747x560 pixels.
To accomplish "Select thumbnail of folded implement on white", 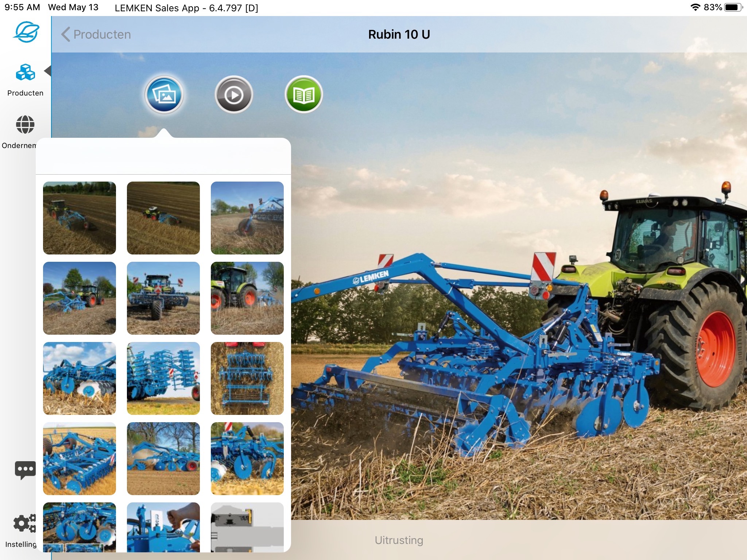I will pyautogui.click(x=163, y=378).
